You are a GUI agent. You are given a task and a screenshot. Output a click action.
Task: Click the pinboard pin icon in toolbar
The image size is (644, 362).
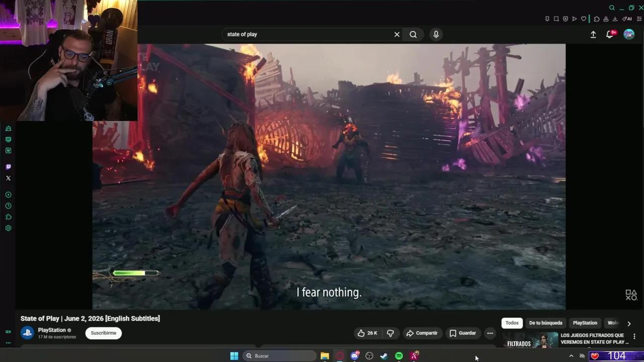coord(547,19)
